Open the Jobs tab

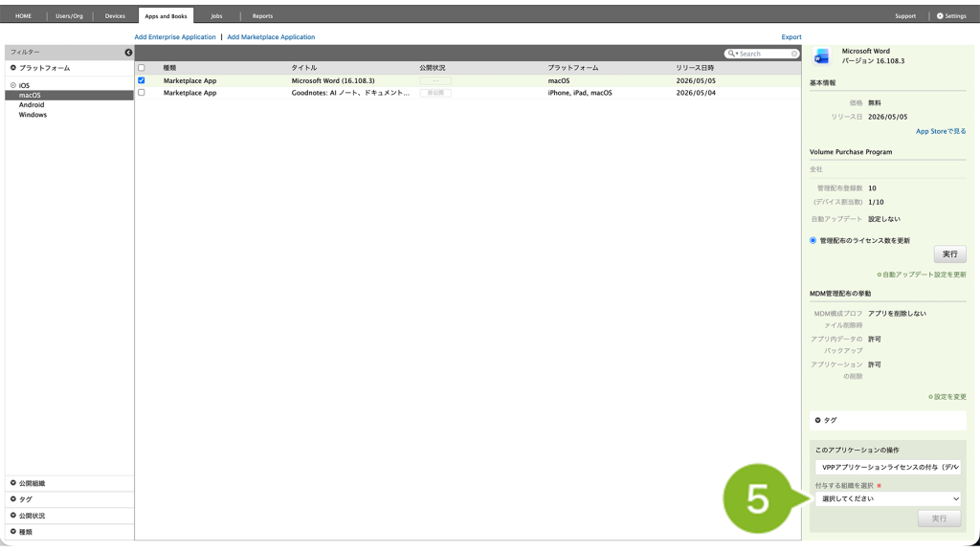[x=216, y=16]
